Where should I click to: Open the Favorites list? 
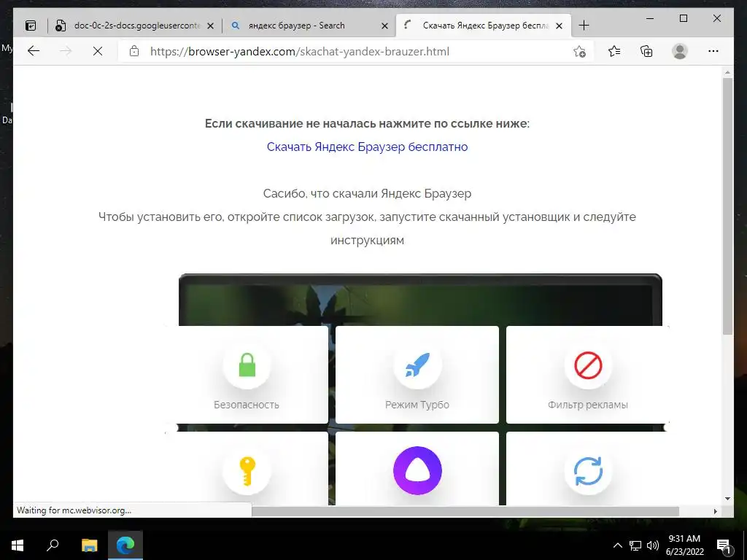tap(614, 52)
